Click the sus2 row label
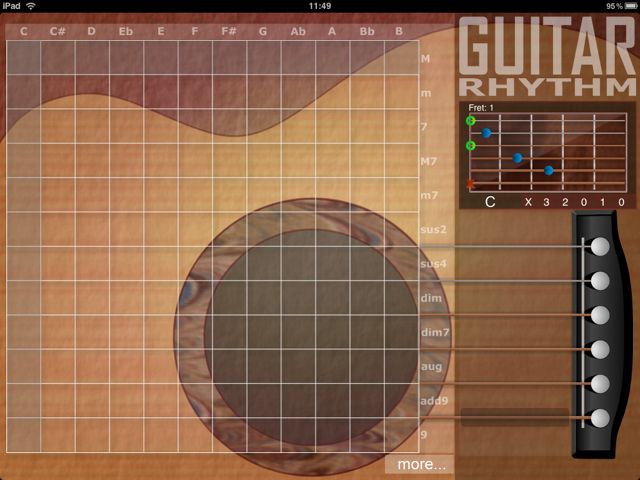This screenshot has height=480, width=640. pos(433,229)
